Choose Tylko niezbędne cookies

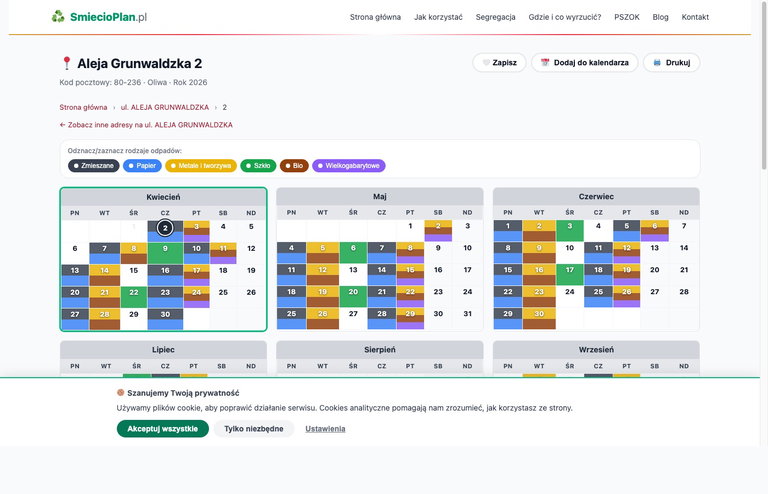click(253, 429)
